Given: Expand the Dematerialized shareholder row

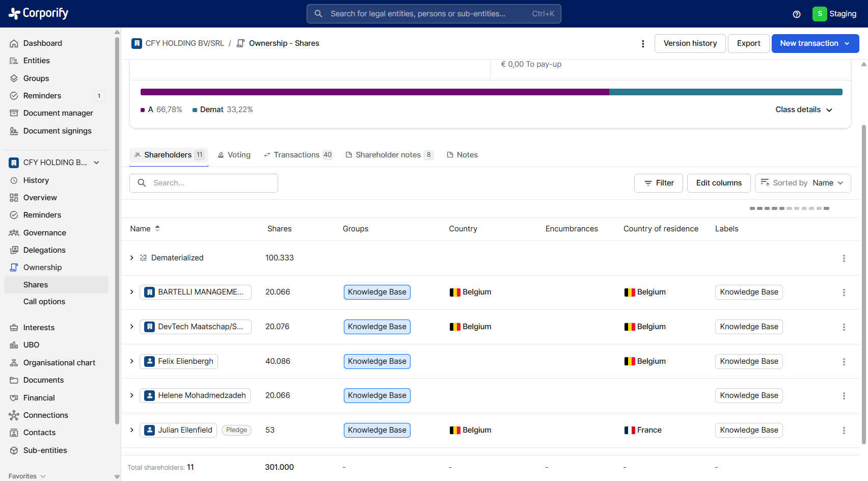Looking at the screenshot, I should 132,258.
